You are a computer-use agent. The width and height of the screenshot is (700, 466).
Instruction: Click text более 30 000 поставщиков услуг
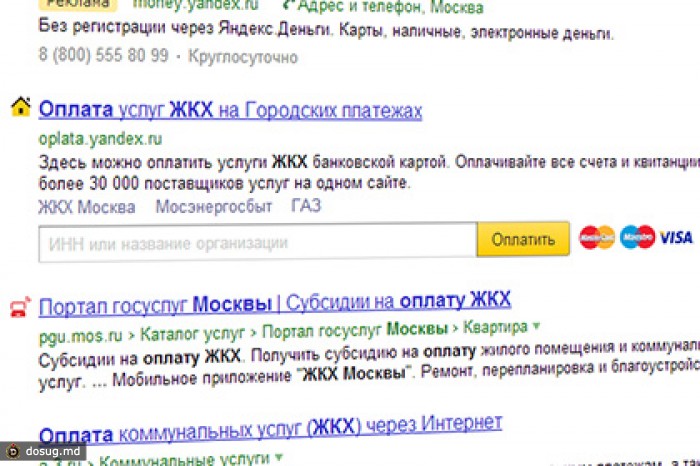(x=165, y=183)
